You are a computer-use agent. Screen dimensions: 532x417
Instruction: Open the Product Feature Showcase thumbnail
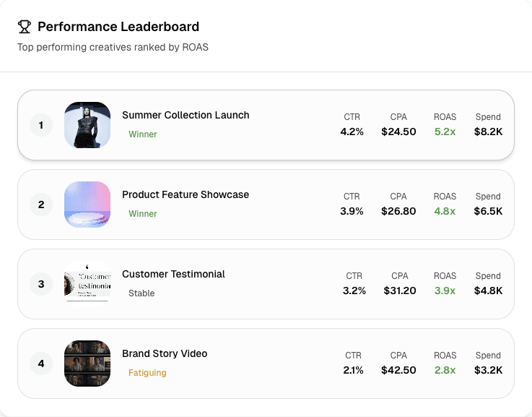click(x=87, y=205)
